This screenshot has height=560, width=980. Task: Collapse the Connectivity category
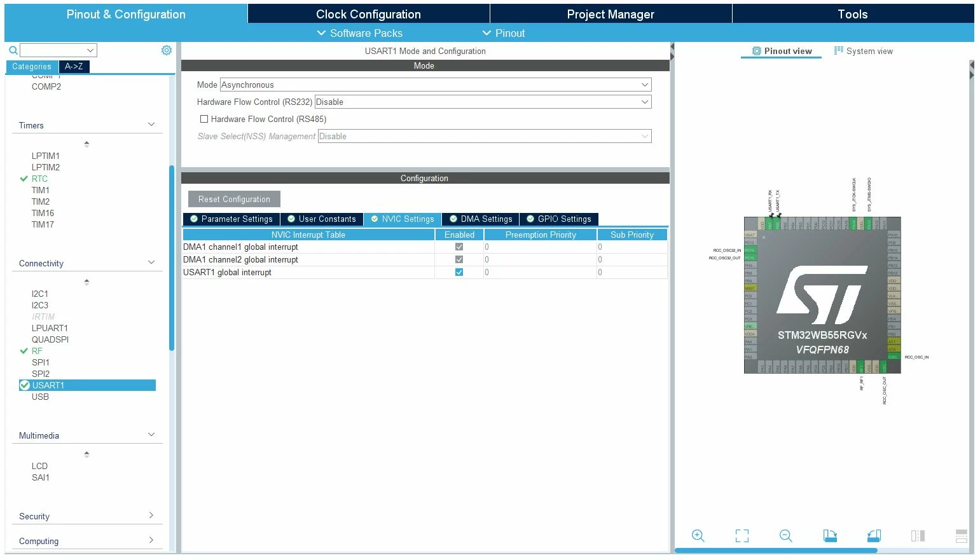151,263
